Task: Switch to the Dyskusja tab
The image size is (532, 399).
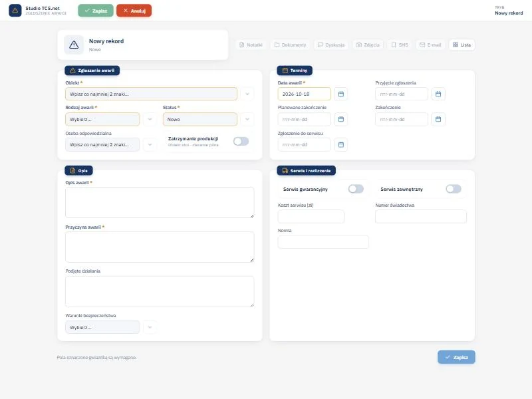Action: [331, 45]
